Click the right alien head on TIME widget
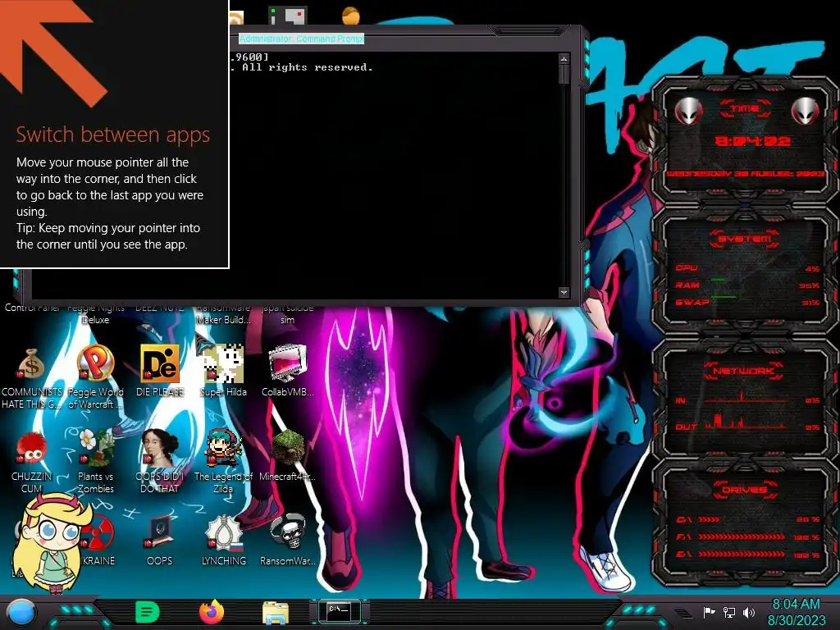840x630 pixels. 806,112
